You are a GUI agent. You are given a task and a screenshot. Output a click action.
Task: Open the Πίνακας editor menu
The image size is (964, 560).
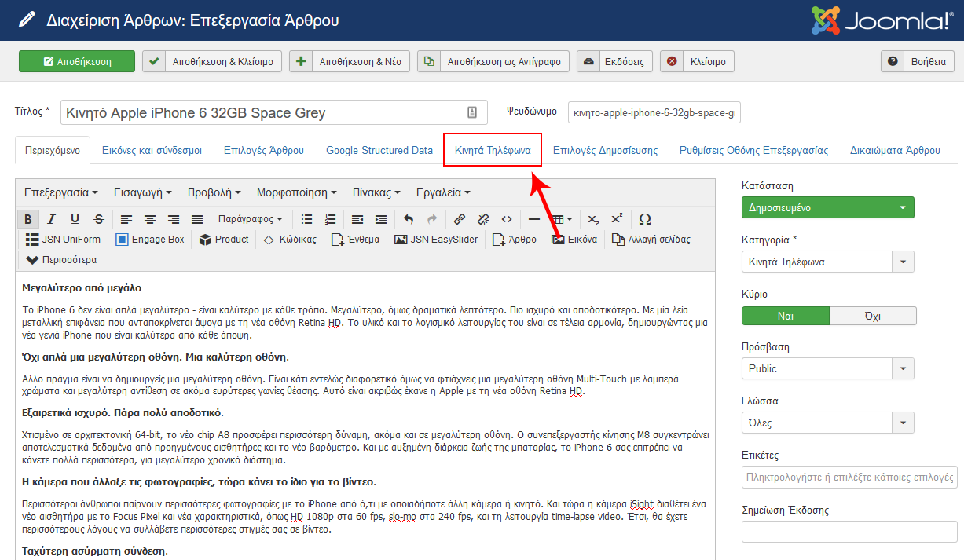(x=376, y=192)
